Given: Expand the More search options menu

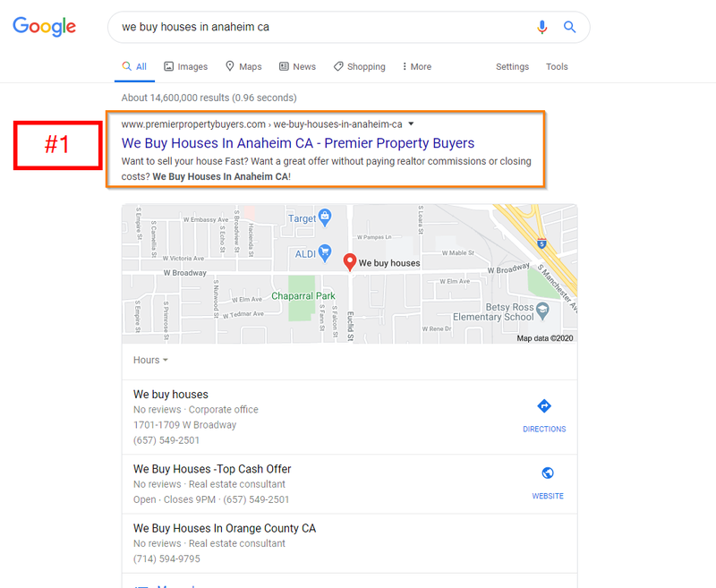Looking at the screenshot, I should (x=417, y=66).
